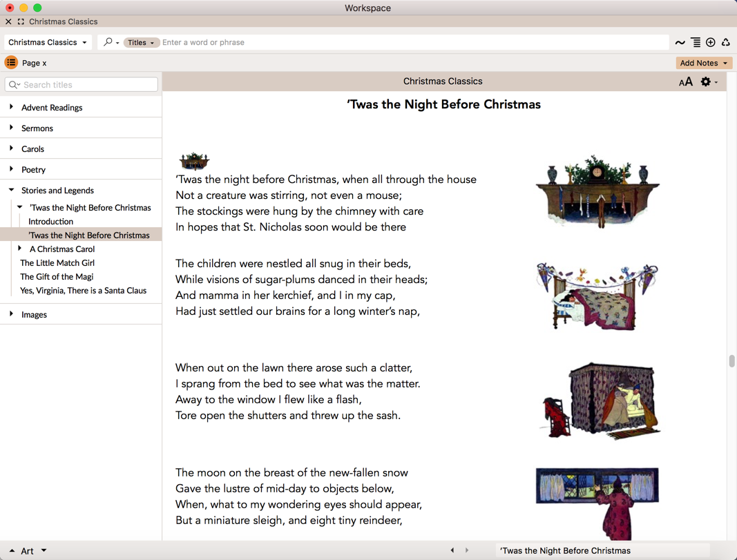Image resolution: width=737 pixels, height=560 pixels.
Task: Click the A Christmas Carol label
Action: click(62, 249)
